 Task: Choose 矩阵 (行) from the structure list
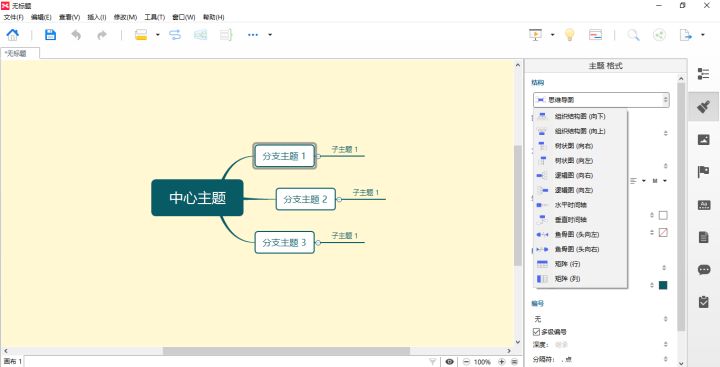pyautogui.click(x=580, y=264)
